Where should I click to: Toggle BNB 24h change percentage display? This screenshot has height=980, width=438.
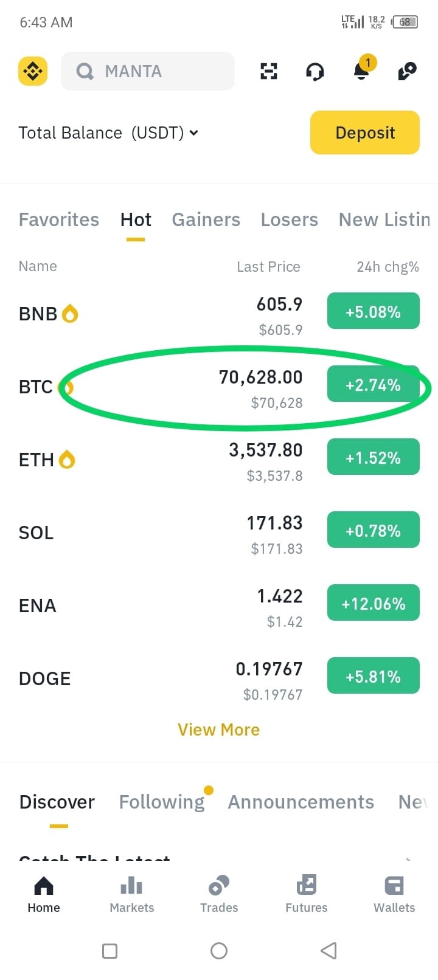pyautogui.click(x=374, y=311)
